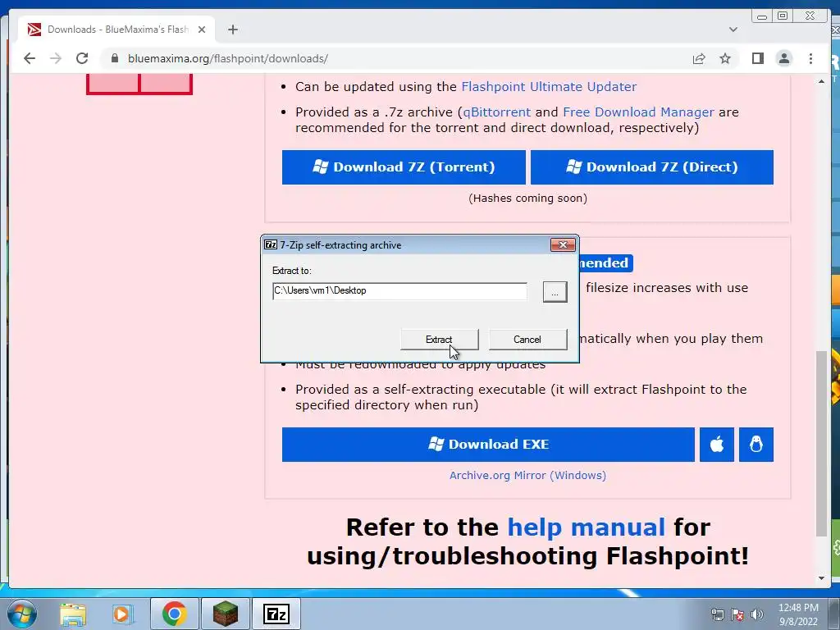Screen dimensions: 840x630
Task: Click the Flashpoint favicon on the tab
Action: click(34, 30)
